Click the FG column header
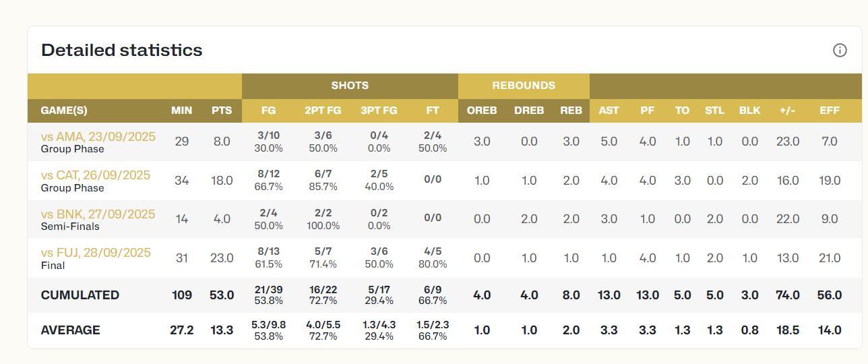Screen dimensions: 868x364 click(268, 111)
